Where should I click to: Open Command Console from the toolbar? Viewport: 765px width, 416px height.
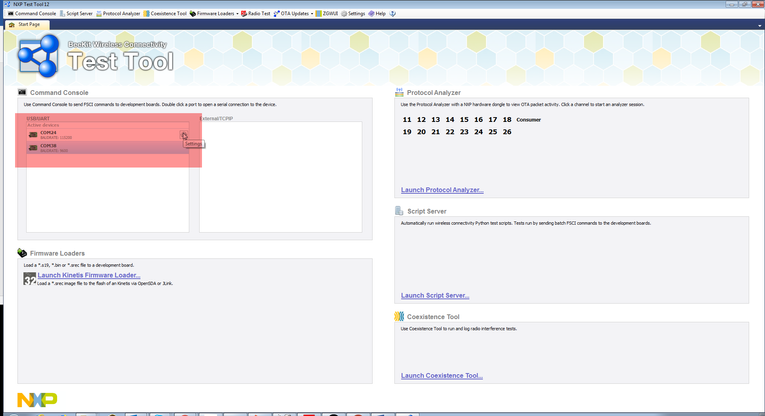point(32,14)
